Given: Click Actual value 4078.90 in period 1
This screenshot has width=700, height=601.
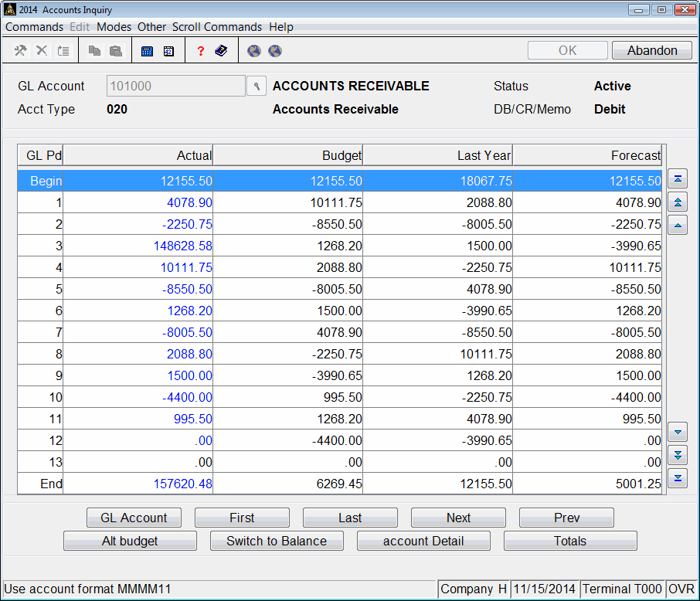Looking at the screenshot, I should click(x=190, y=202).
